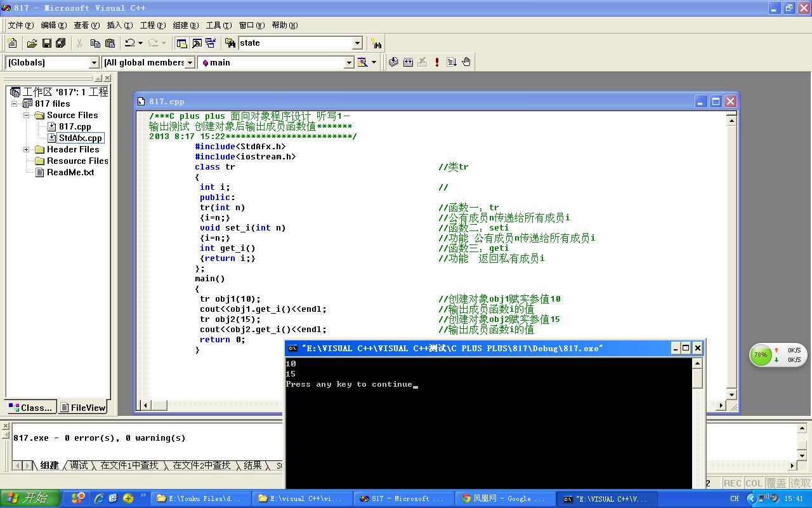
Task: Click the 开始 Start button
Action: pos(30,498)
